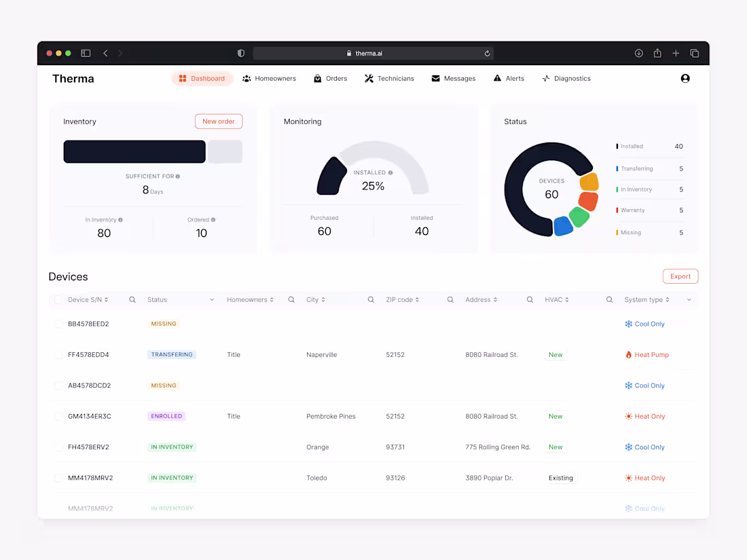Viewport: 747px width, 560px height.
Task: Open the account profile icon top right
Action: [x=685, y=78]
